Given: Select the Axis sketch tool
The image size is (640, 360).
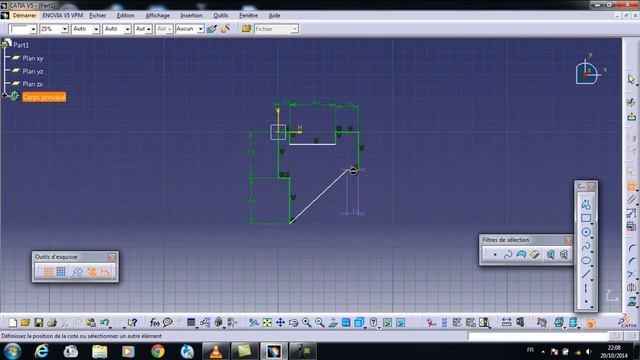Looking at the screenshot, I should [x=586, y=288].
